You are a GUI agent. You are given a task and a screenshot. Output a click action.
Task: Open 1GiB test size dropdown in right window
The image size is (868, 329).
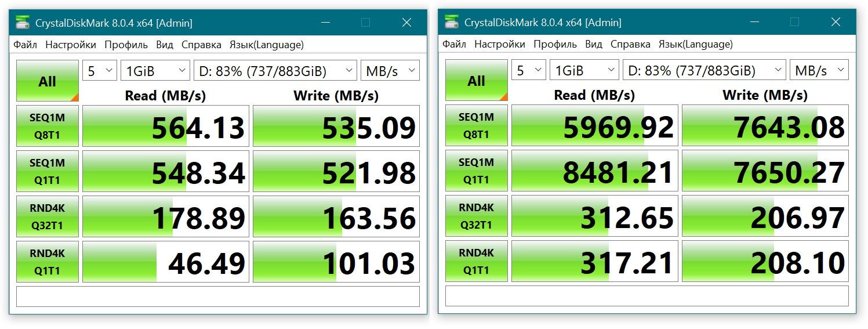584,71
